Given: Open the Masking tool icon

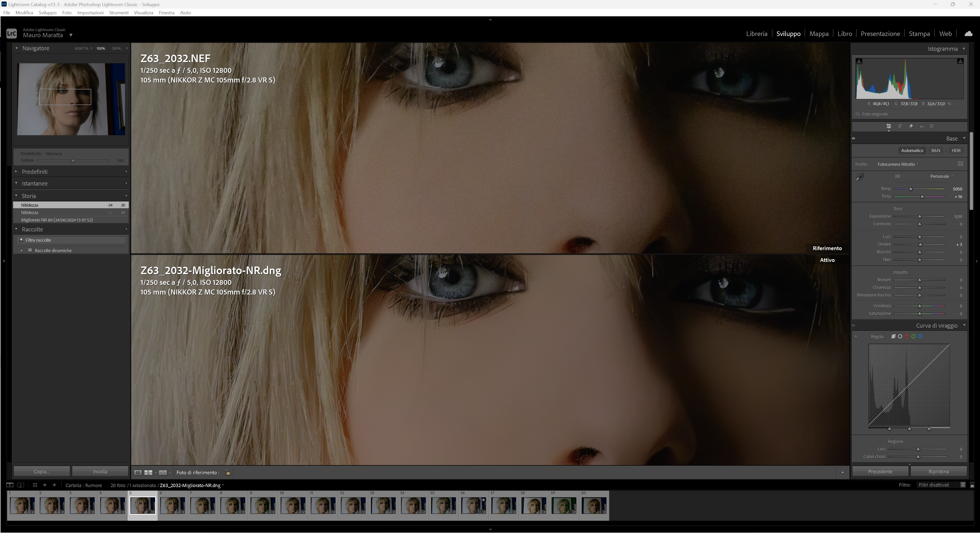Looking at the screenshot, I should (x=932, y=126).
